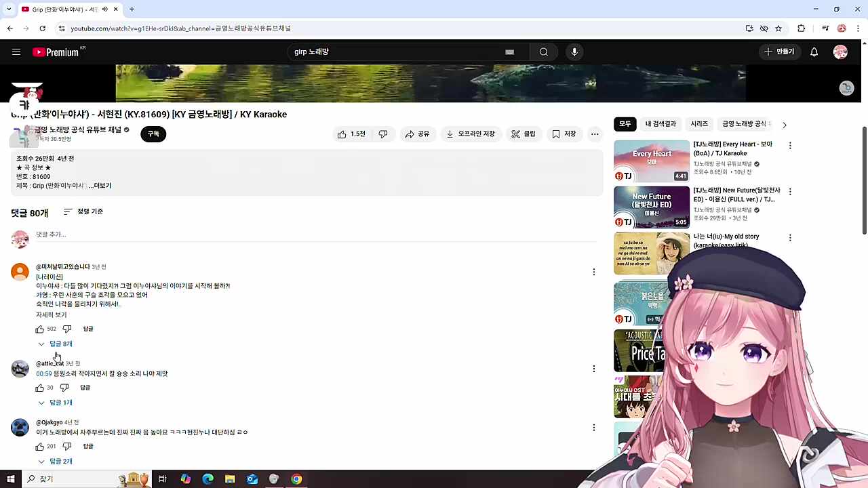Image resolution: width=868 pixels, height=488 pixels.
Task: Open 나는 너(iu)-My old story video title
Action: tap(726, 241)
